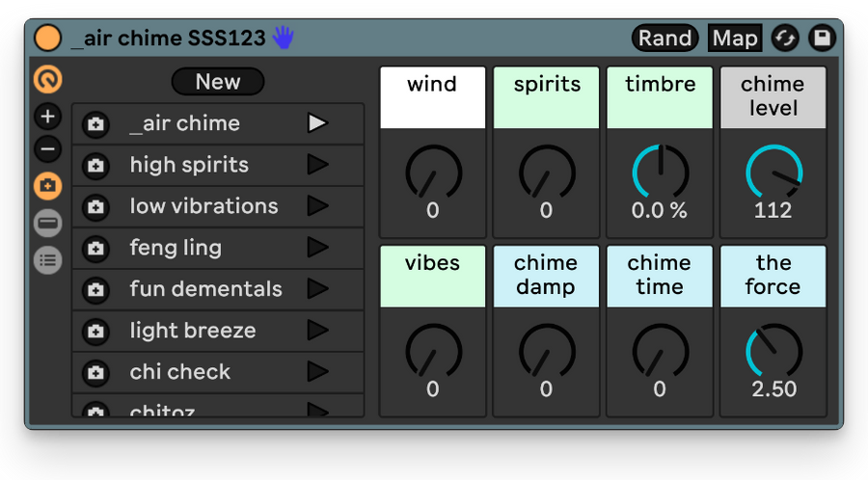Click the force macro label
This screenshot has height=480, width=868.
coord(773,277)
